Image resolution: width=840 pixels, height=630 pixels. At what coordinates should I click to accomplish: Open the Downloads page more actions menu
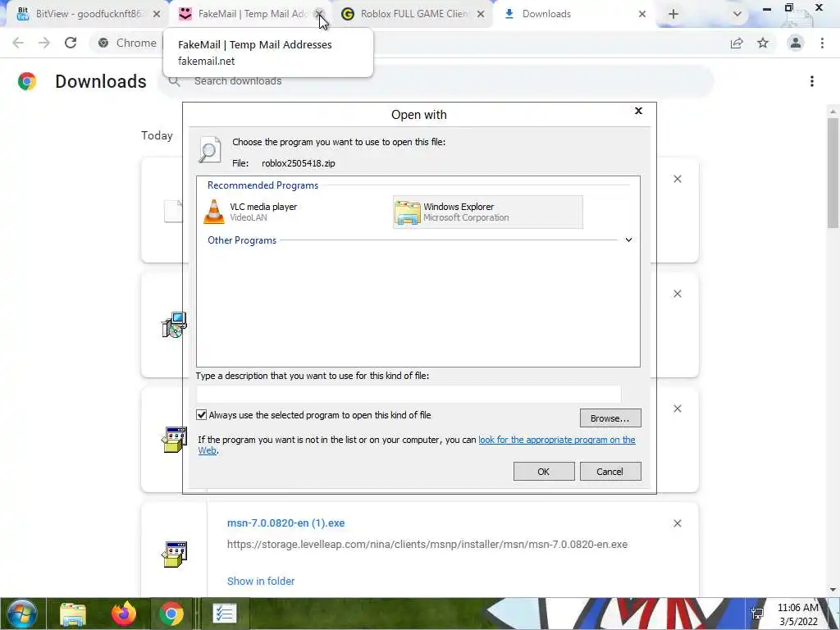pos(812,81)
